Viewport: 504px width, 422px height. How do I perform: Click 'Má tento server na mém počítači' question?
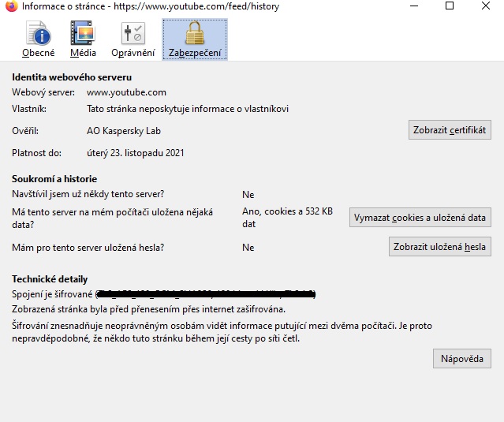pyautogui.click(x=113, y=218)
